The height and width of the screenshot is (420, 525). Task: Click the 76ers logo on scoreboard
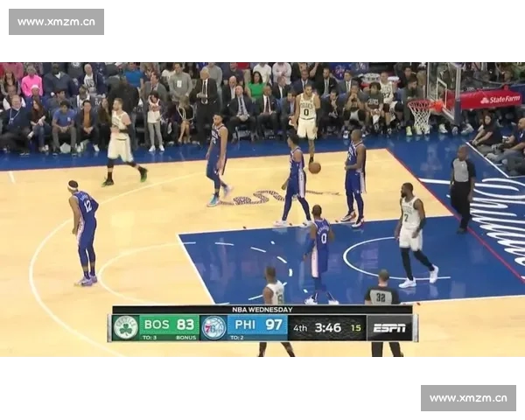[214, 328]
